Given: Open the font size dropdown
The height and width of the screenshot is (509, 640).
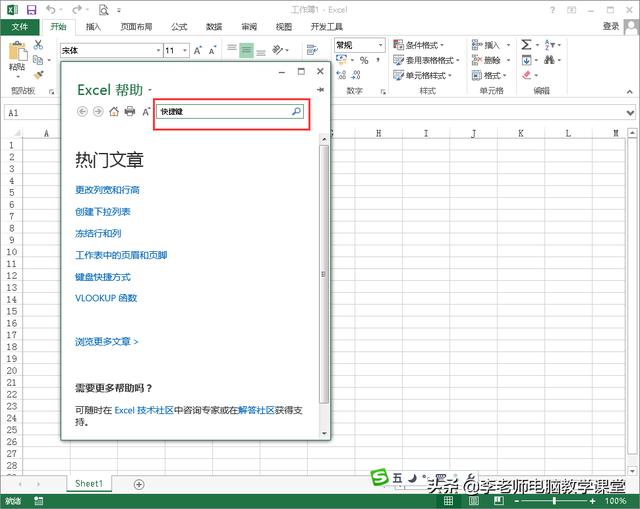Looking at the screenshot, I should (184, 50).
